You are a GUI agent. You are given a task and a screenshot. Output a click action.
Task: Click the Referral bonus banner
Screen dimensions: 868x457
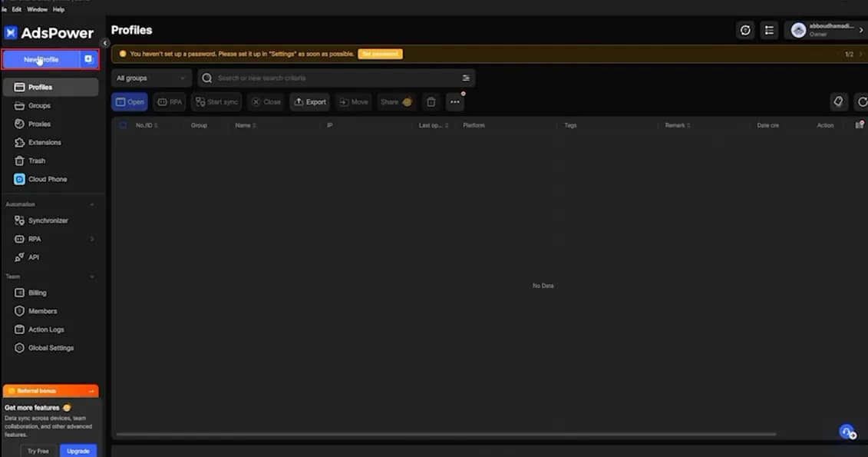point(51,390)
